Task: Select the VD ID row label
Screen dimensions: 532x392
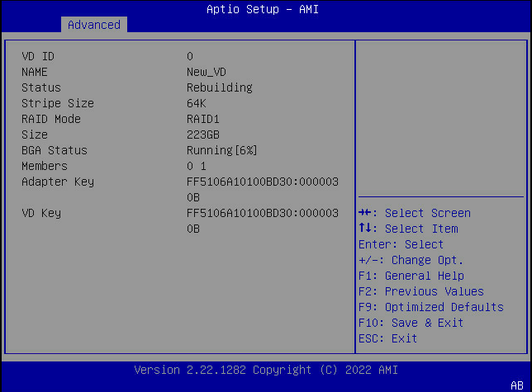Action: click(x=37, y=56)
